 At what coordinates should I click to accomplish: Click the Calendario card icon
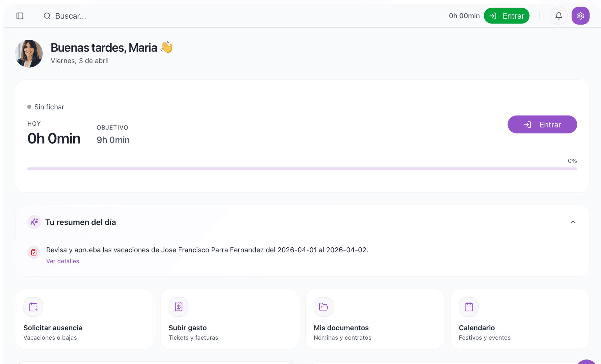468,307
